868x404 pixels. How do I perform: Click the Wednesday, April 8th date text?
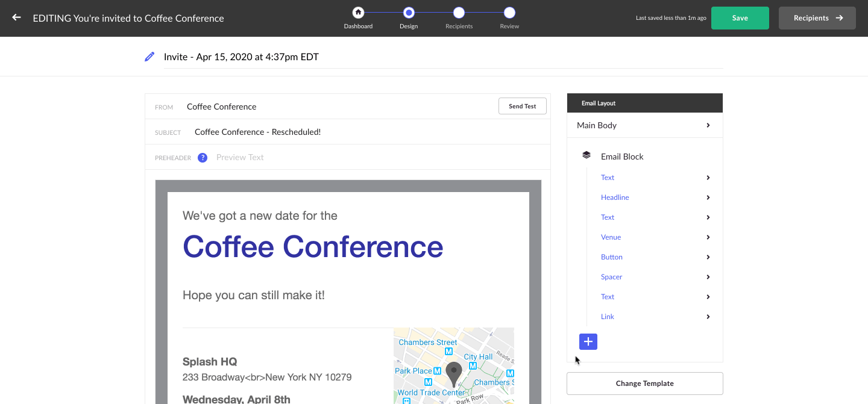[x=236, y=399]
